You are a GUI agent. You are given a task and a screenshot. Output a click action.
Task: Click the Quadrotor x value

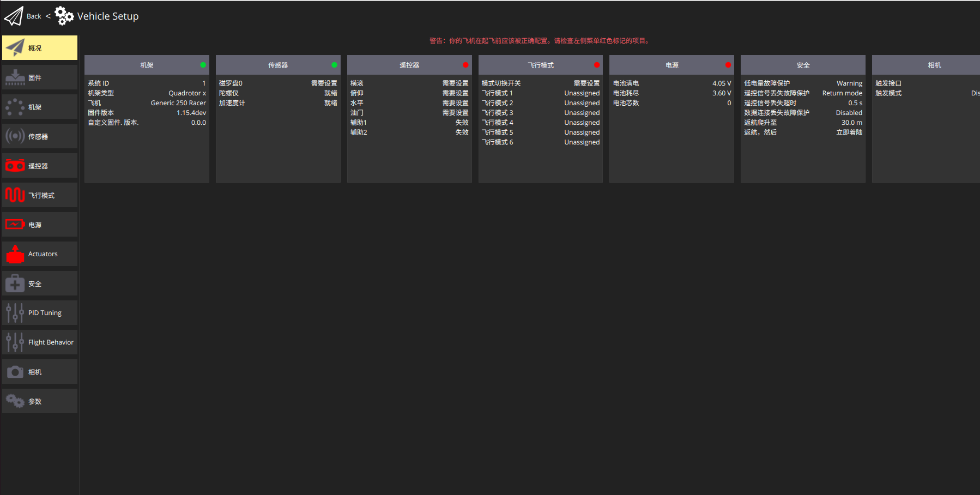click(x=187, y=93)
